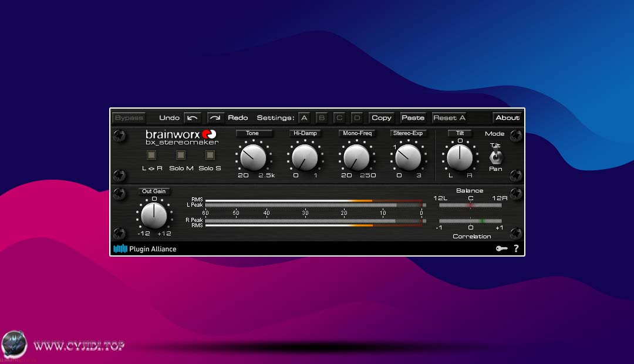Click the Paste settings button
The height and width of the screenshot is (364, 634).
coord(413,117)
